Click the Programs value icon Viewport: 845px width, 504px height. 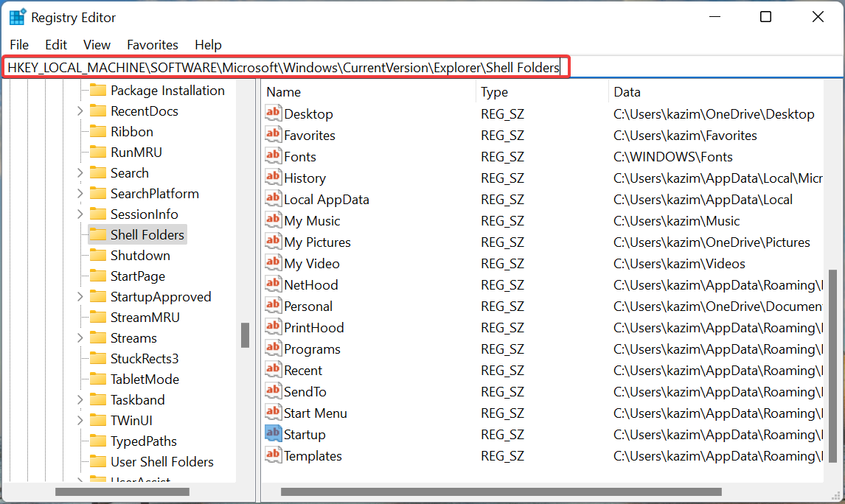coord(274,349)
